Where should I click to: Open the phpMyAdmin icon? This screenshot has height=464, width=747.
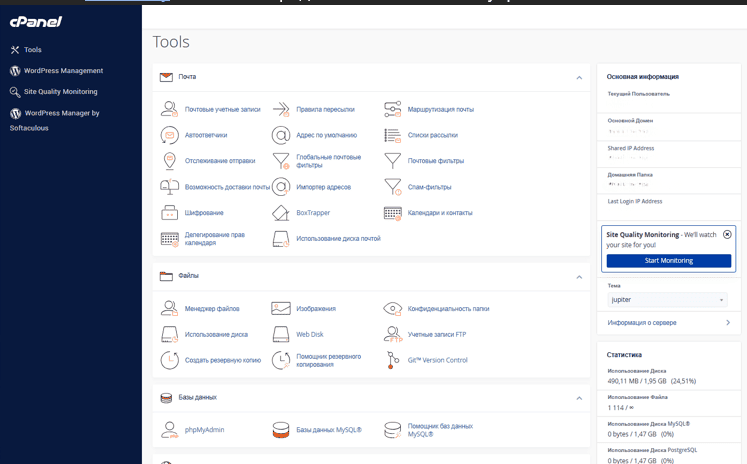coord(170,430)
